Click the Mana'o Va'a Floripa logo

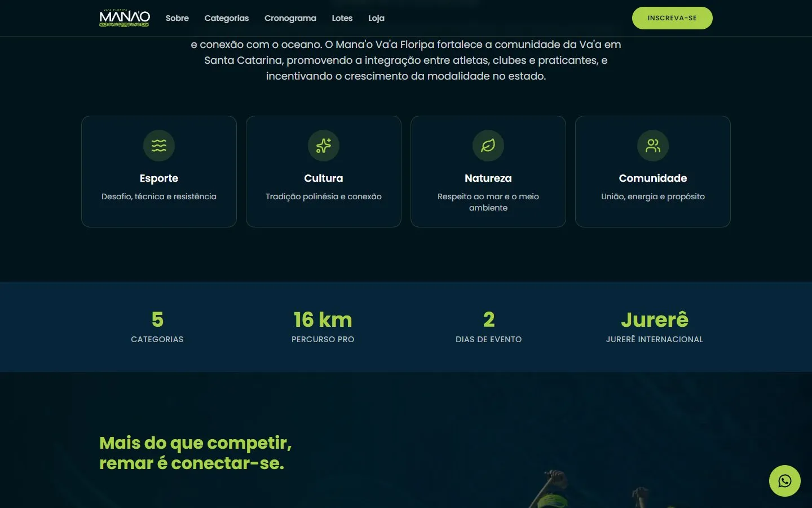[x=125, y=18]
